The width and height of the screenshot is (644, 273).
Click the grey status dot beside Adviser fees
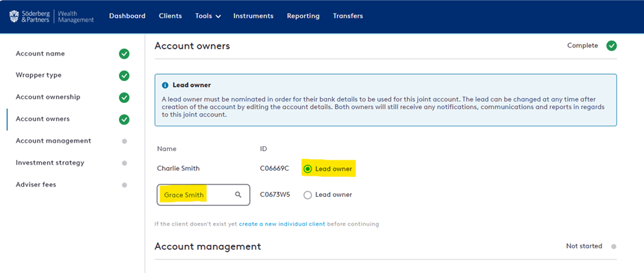[x=125, y=185]
